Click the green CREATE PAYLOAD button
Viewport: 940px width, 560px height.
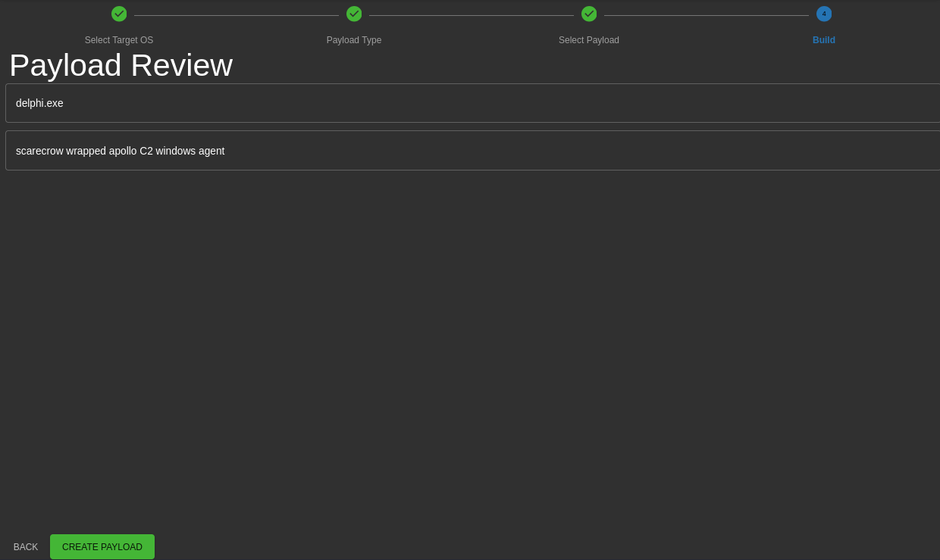(102, 547)
